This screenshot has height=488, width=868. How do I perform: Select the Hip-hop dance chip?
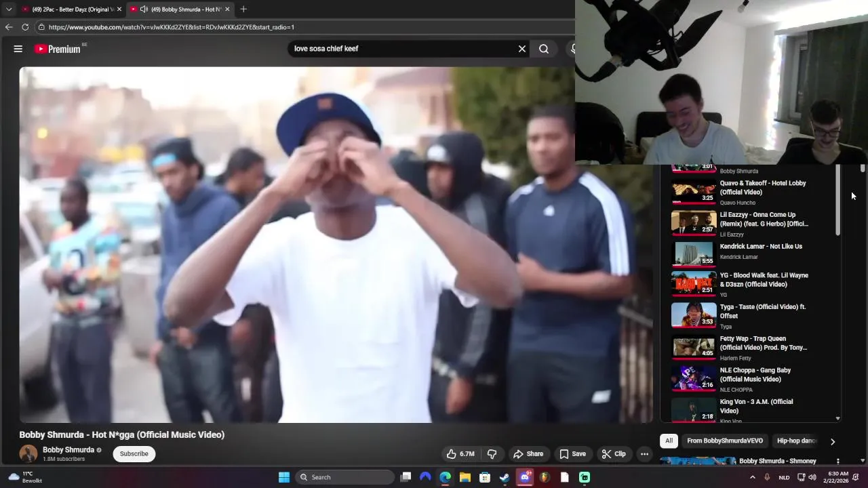coord(796,441)
